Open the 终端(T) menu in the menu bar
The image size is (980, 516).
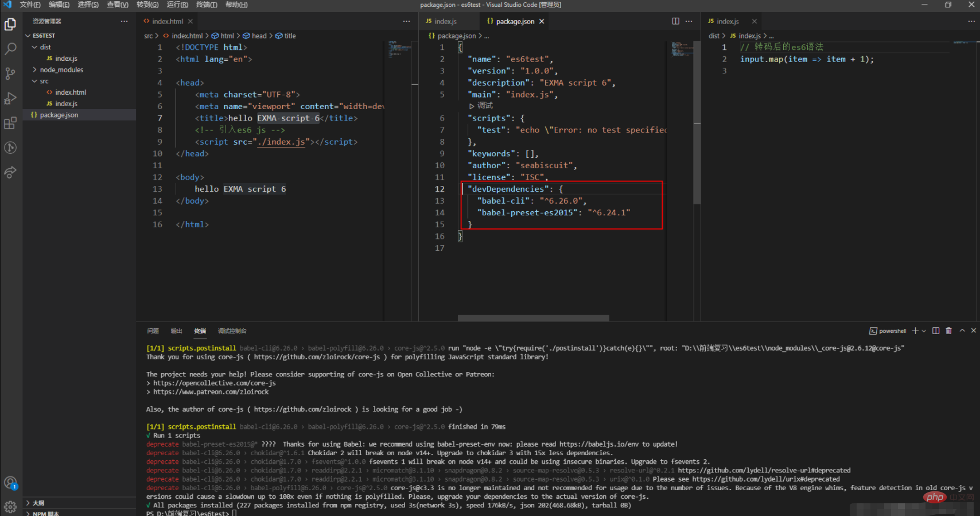point(207,5)
